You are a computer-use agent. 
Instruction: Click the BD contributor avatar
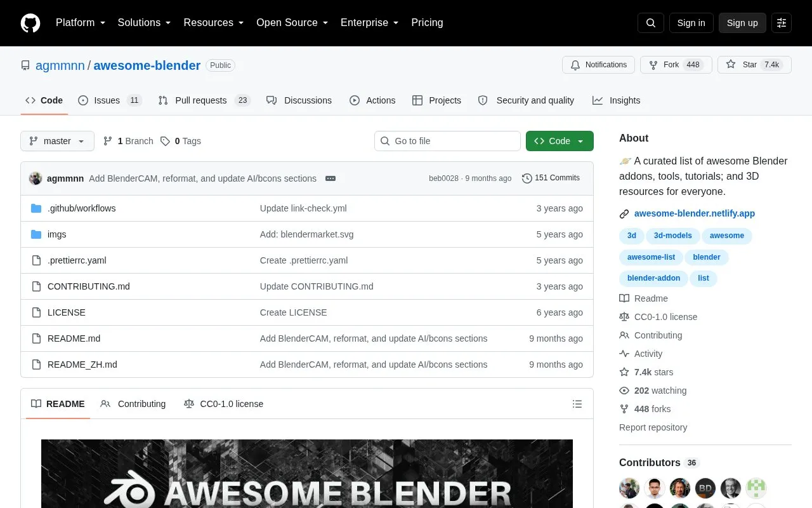click(705, 488)
